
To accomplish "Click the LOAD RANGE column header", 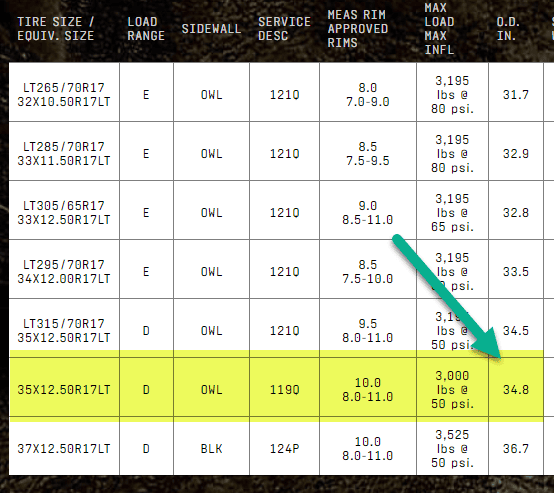I will (x=146, y=29).
